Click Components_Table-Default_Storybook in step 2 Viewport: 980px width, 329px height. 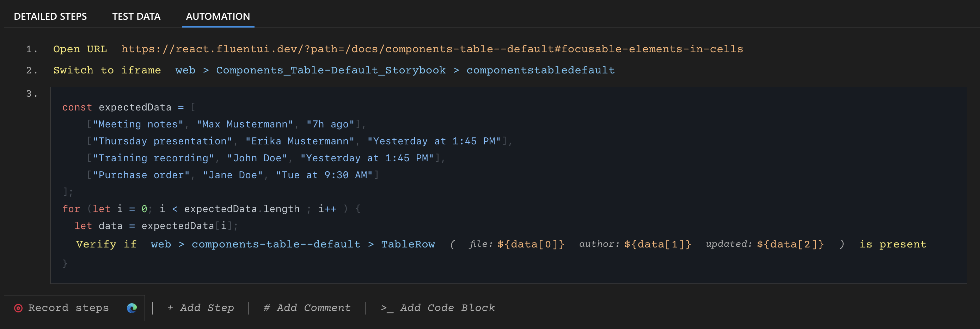pyautogui.click(x=331, y=71)
